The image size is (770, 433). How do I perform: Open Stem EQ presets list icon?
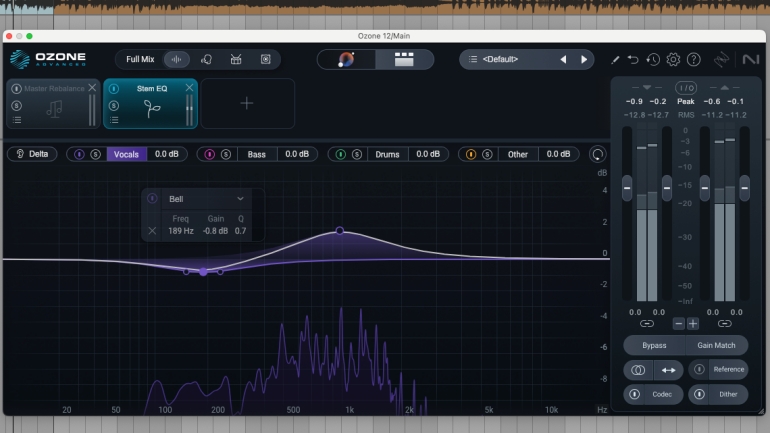[x=114, y=120]
